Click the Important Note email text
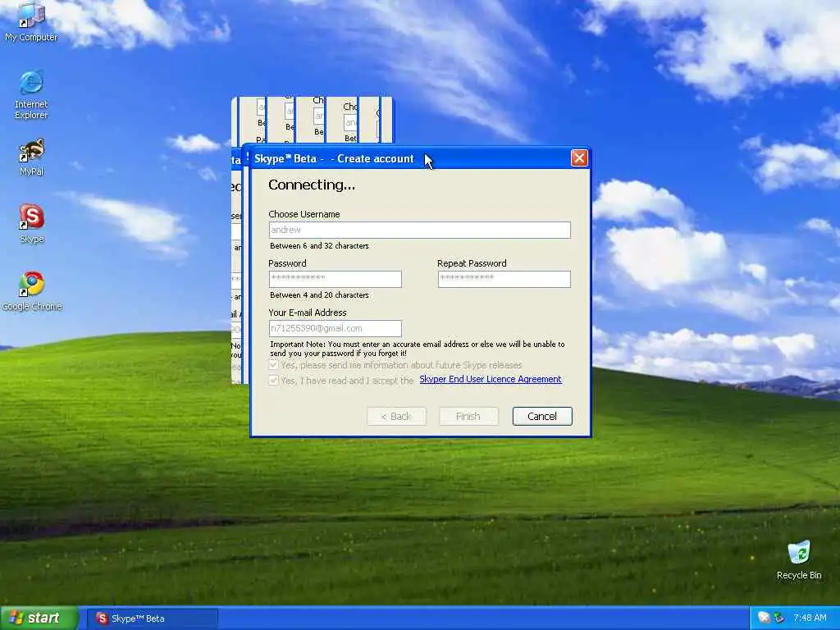 click(418, 349)
